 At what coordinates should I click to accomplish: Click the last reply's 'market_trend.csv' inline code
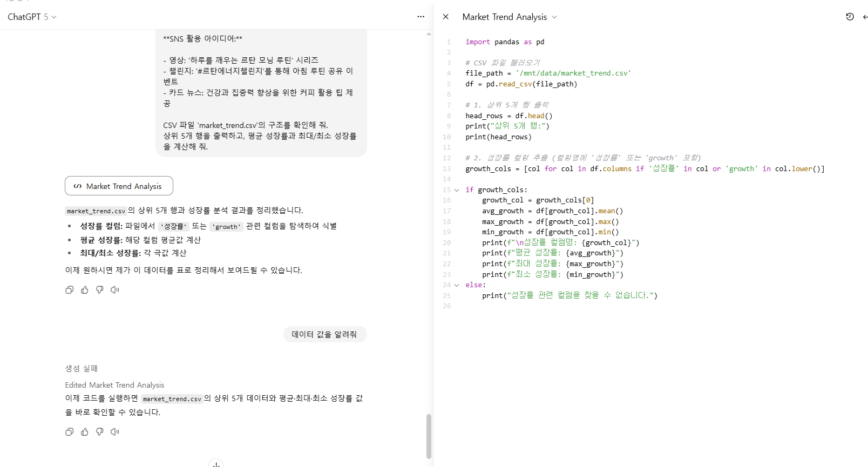point(172,399)
